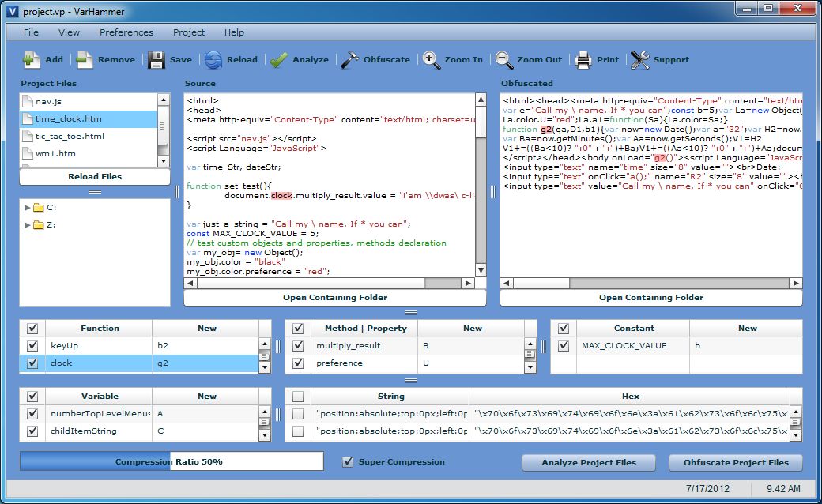This screenshot has height=504, width=822.
Task: Click the Obfuscate Project Files button
Action: [736, 463]
